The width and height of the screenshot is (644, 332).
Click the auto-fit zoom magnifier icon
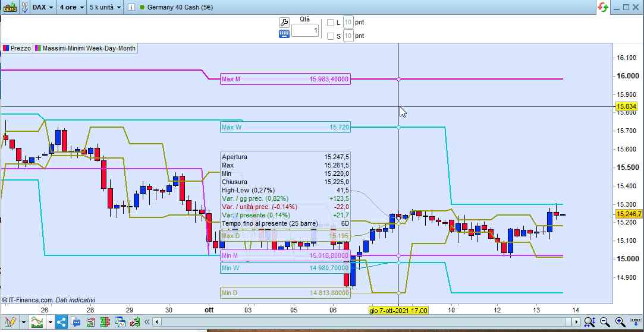pyautogui.click(x=589, y=322)
